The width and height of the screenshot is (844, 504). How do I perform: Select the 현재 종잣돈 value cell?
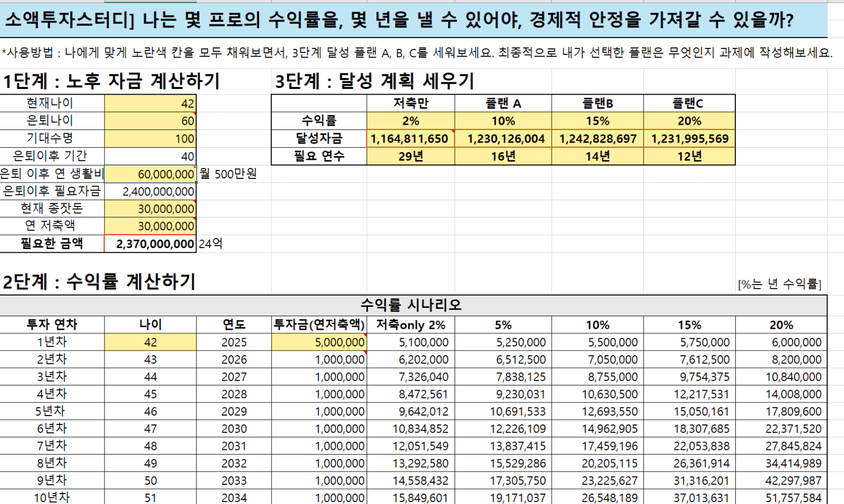tap(150, 209)
